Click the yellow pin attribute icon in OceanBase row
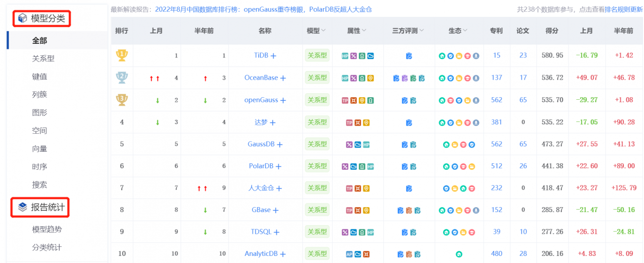 click(x=370, y=78)
